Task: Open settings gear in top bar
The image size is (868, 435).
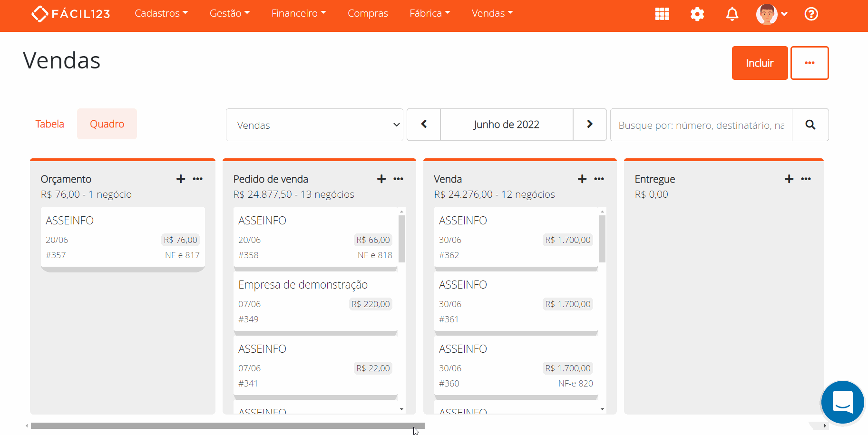Action: click(697, 14)
